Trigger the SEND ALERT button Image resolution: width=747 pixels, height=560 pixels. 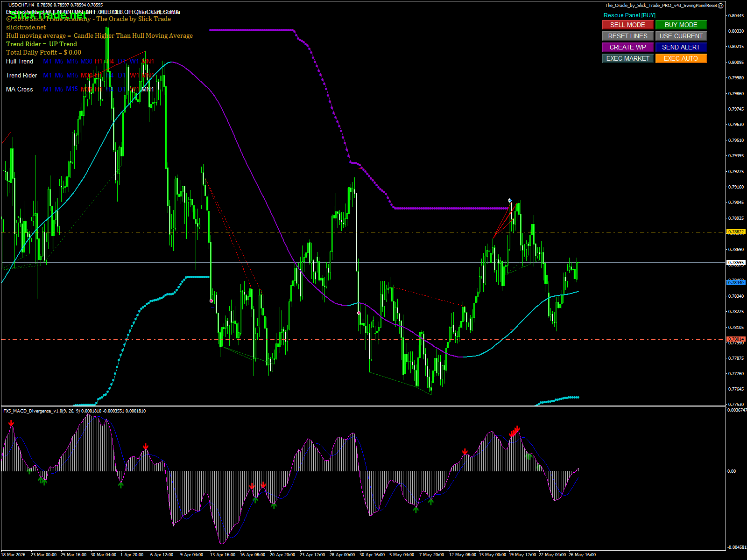(x=681, y=47)
